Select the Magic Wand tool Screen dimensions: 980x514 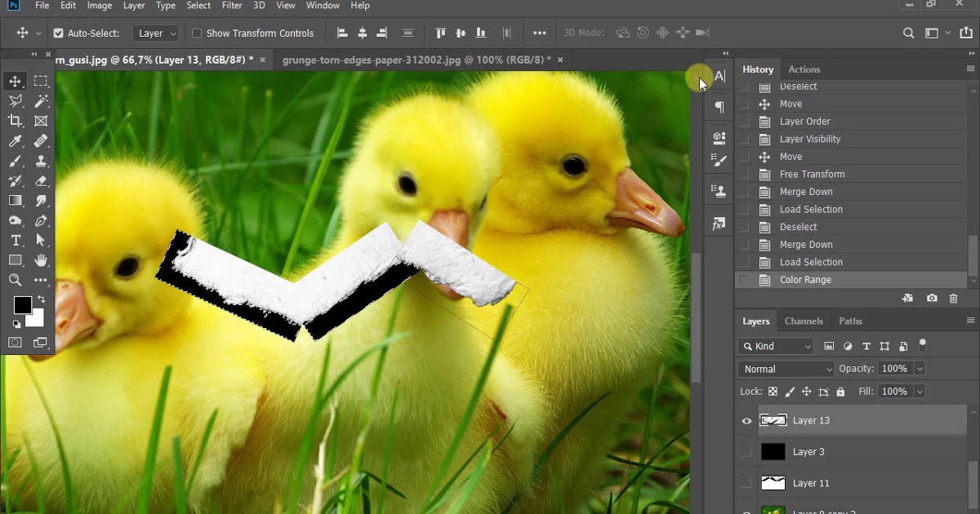(x=41, y=101)
